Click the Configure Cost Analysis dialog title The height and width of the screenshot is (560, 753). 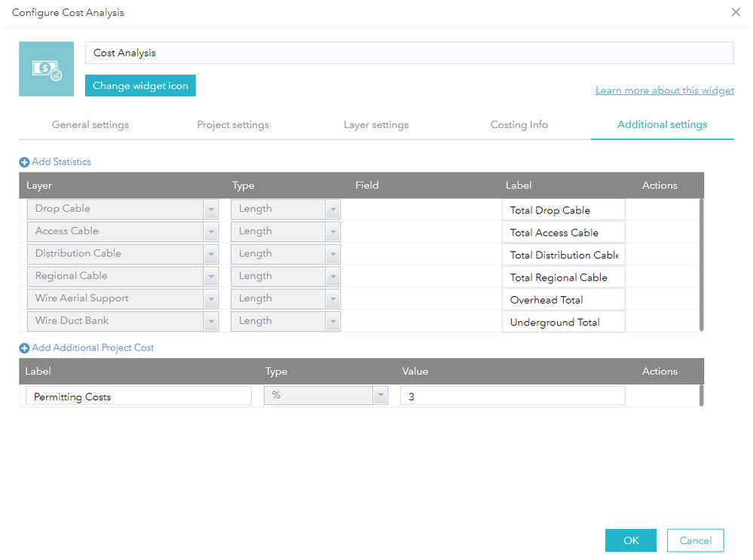tap(68, 13)
